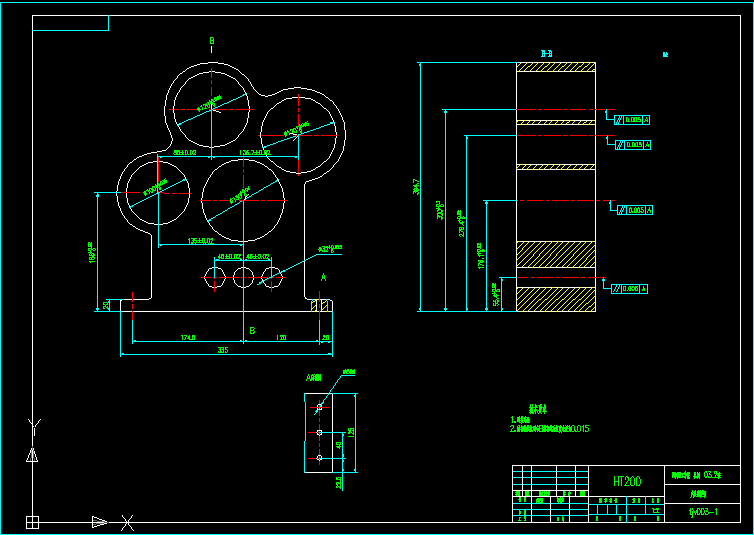
Task: Click the UCS Y-axis arrow icon
Action: coord(32,455)
